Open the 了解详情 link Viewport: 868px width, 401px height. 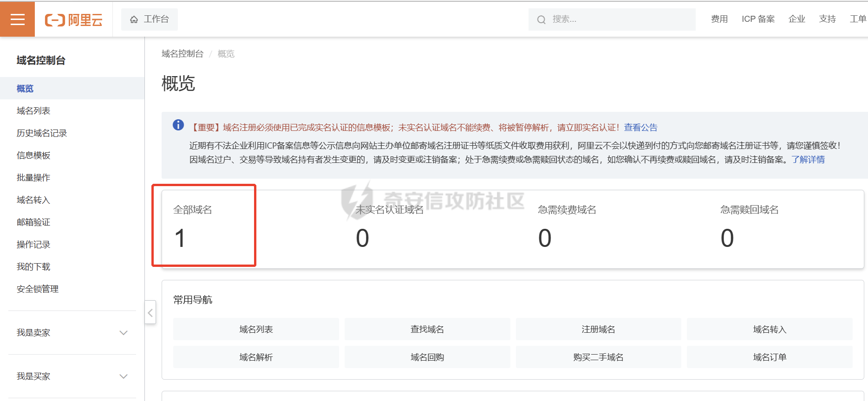click(x=808, y=160)
